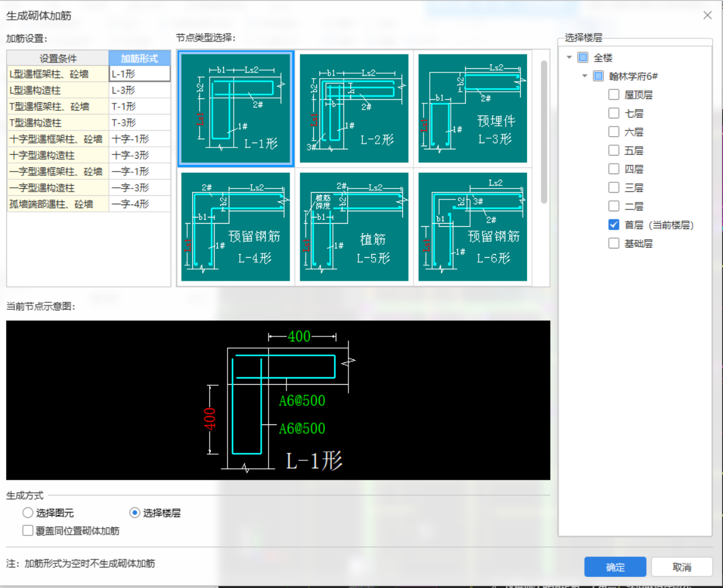Open the 一字-4形 reinforcement form cell
The image size is (723, 588).
(140, 204)
